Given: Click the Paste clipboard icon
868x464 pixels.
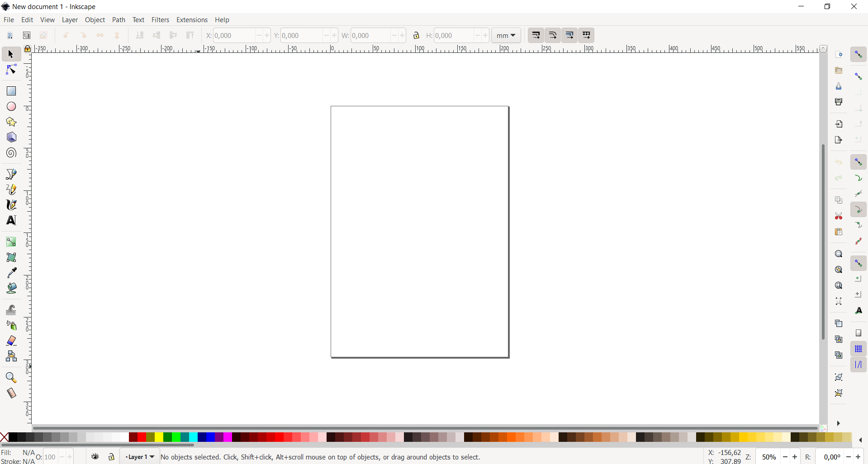Looking at the screenshot, I should point(839,232).
